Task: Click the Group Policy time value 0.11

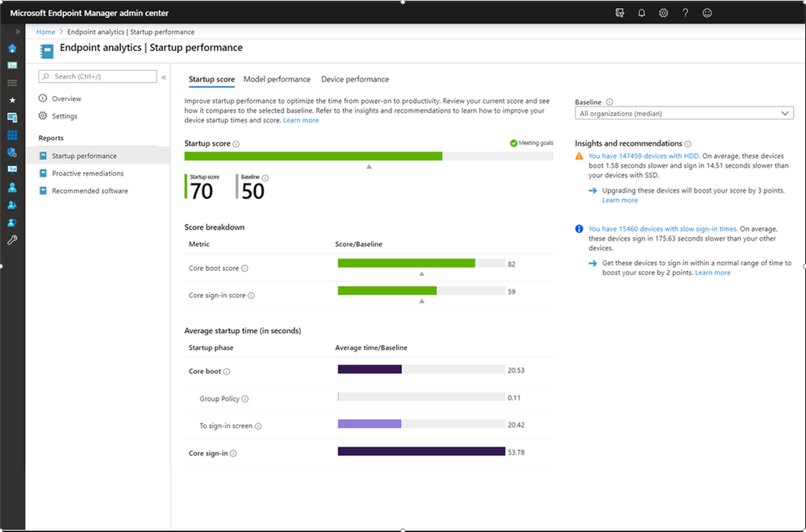Action: click(x=514, y=397)
